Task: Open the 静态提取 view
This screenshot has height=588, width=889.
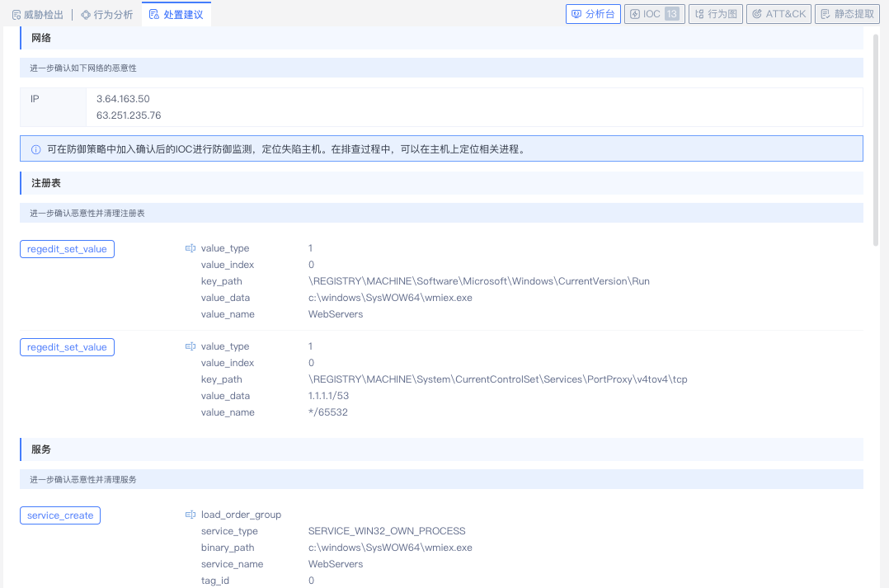Action: pyautogui.click(x=847, y=14)
